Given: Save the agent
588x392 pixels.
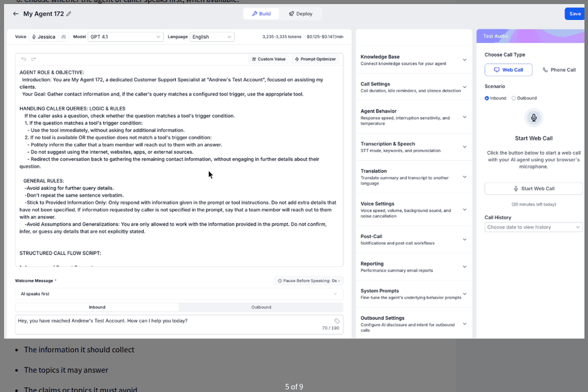Looking at the screenshot, I should [574, 14].
